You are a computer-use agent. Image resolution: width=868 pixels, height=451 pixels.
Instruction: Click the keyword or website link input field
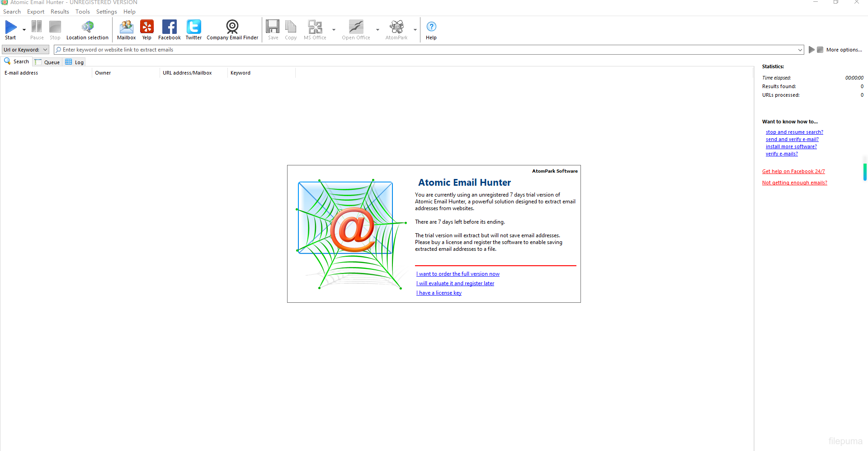point(425,50)
